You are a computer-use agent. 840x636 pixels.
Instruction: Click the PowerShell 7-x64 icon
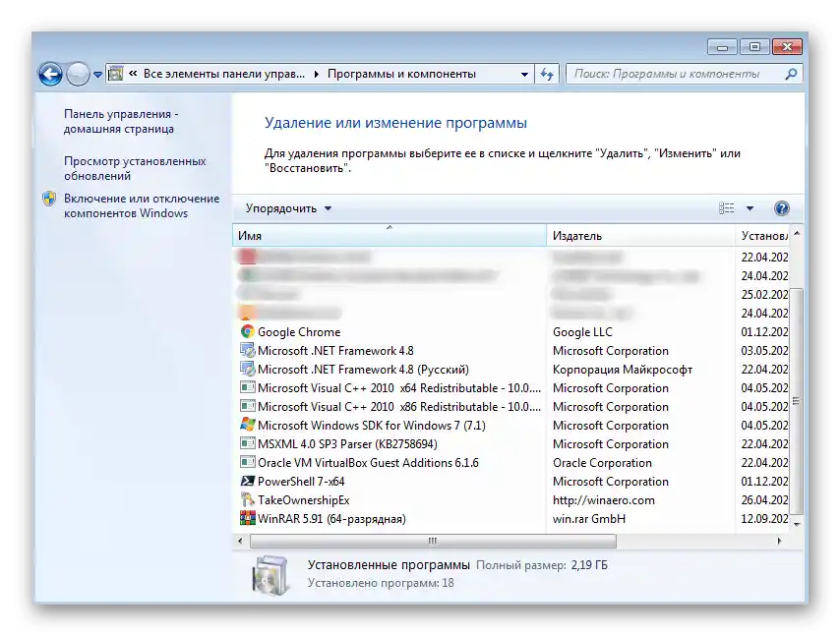click(x=247, y=481)
